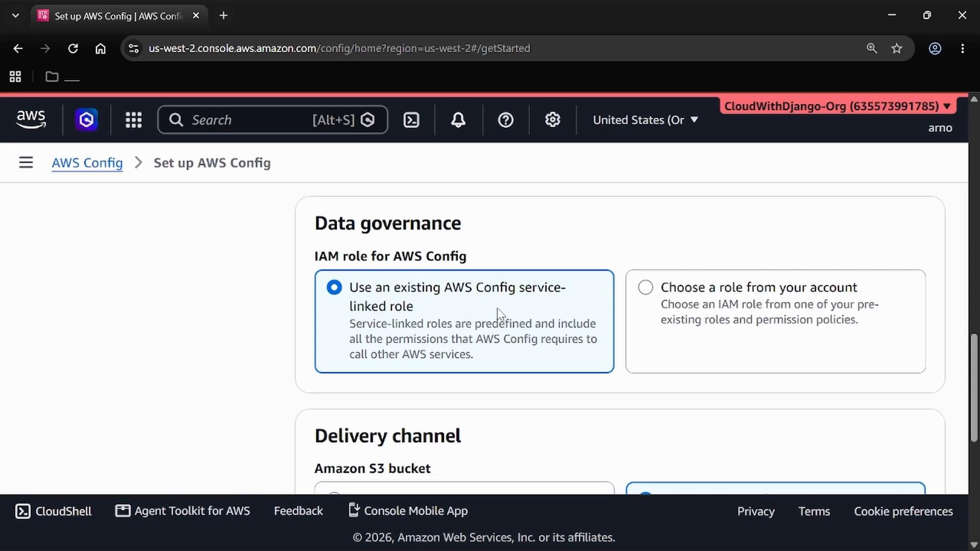Open the browser profile icon
Screen dimensions: 980x551
[x=935, y=48]
